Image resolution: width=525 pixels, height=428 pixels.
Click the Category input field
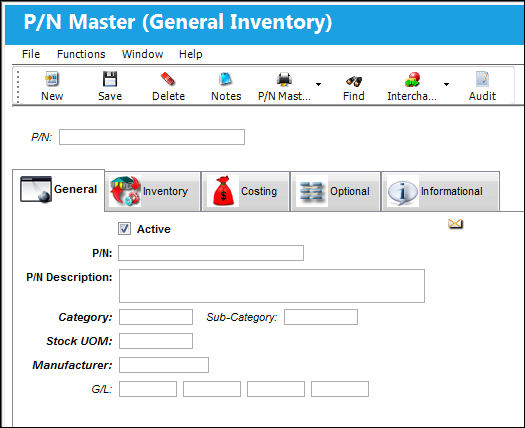(156, 317)
